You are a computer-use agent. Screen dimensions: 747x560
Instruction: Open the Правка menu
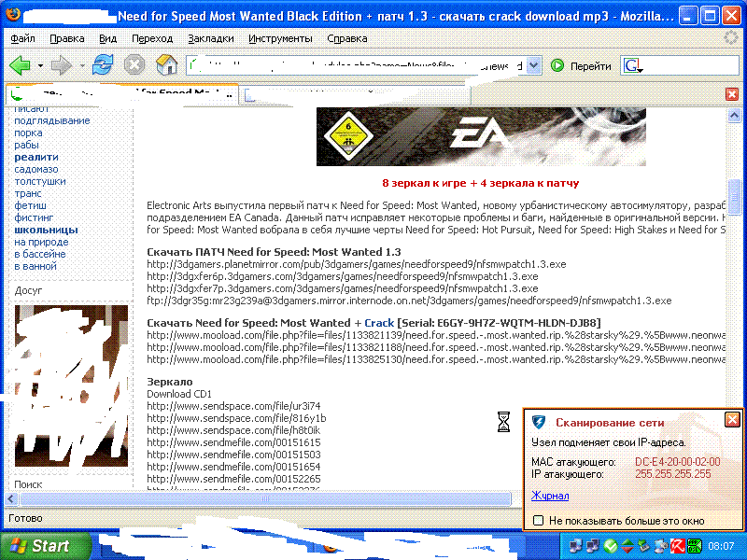tap(67, 38)
